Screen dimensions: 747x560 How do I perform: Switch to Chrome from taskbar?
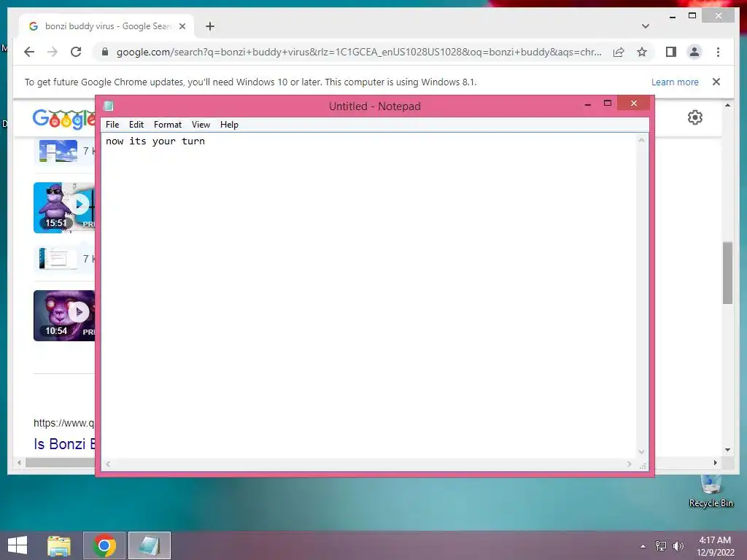[x=104, y=545]
